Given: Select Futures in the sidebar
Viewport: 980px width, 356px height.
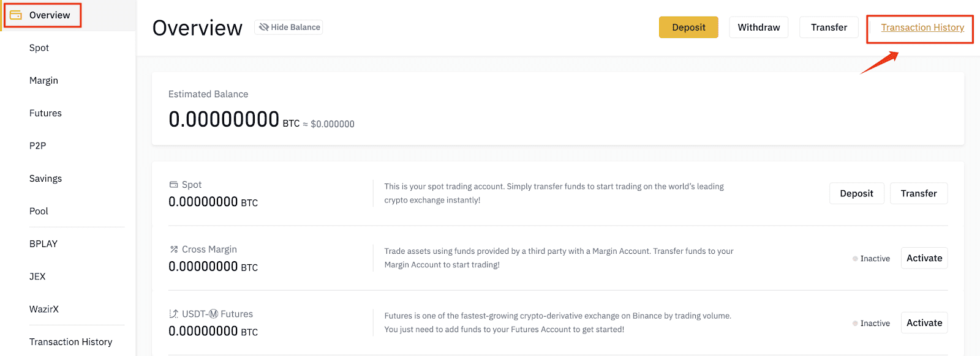Looking at the screenshot, I should coord(45,113).
